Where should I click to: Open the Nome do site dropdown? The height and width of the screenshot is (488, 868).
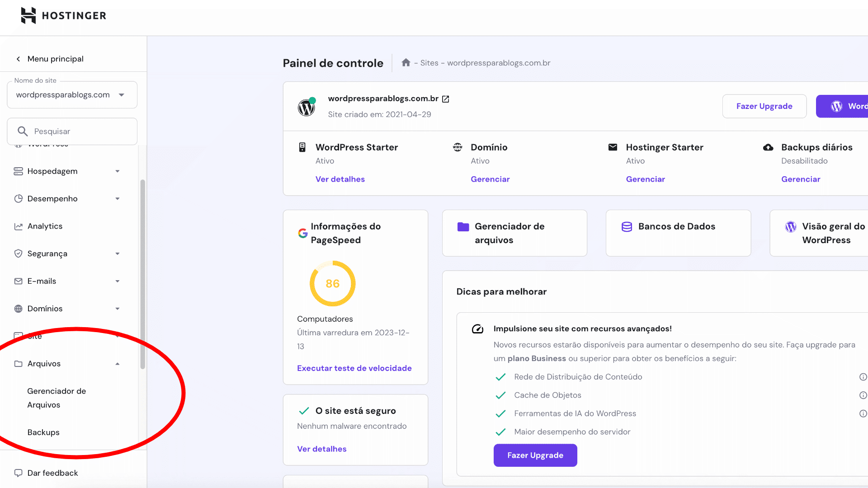[72, 95]
